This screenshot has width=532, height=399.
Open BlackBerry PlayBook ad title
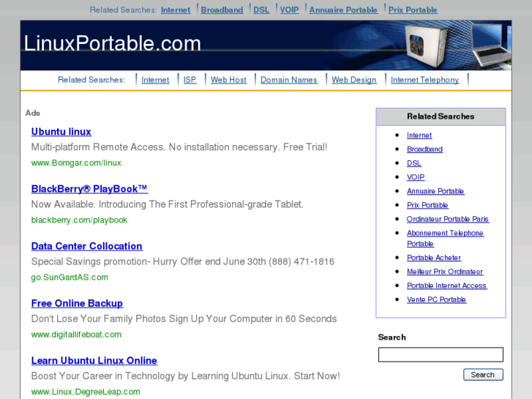[89, 189]
